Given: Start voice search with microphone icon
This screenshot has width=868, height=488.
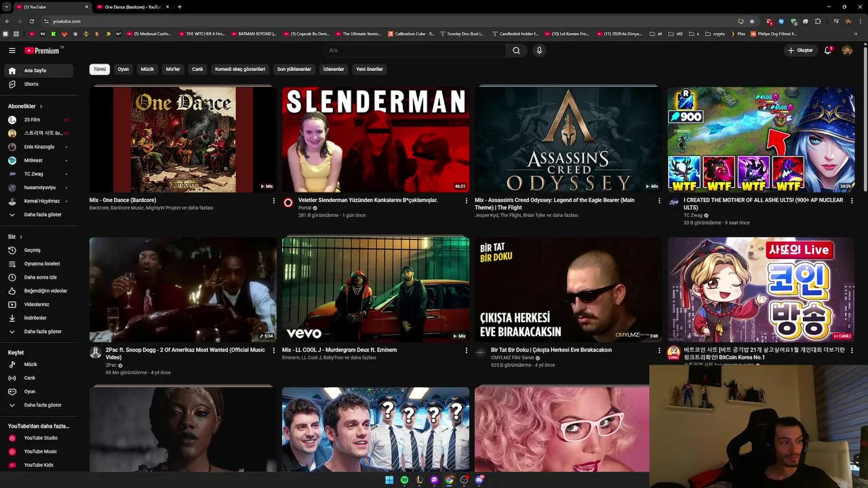Looking at the screenshot, I should [x=539, y=50].
